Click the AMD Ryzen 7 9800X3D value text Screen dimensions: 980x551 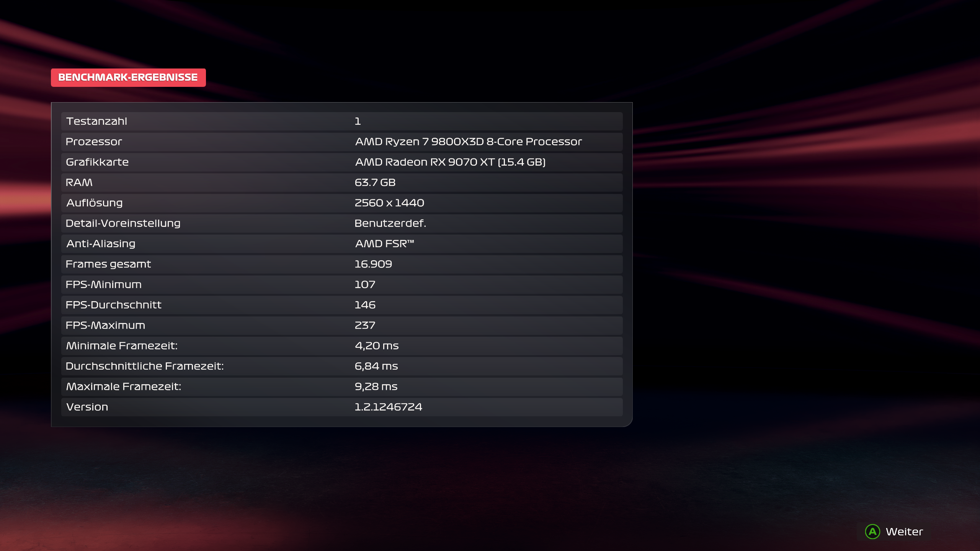468,142
